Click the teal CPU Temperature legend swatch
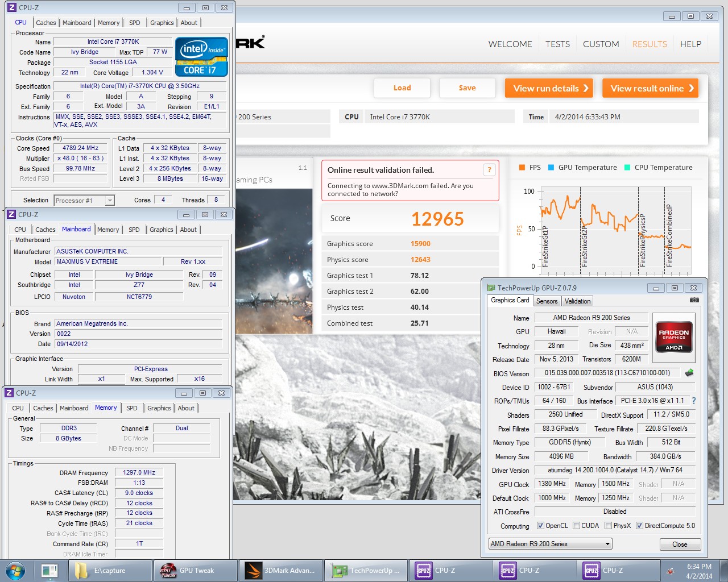The height and width of the screenshot is (582, 728). (627, 168)
